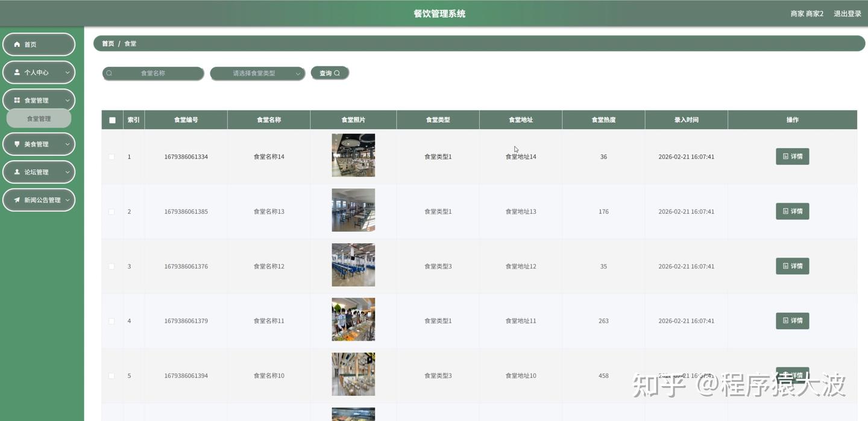Click the 录入时间 column header
This screenshot has width=868, height=421.
[686, 120]
